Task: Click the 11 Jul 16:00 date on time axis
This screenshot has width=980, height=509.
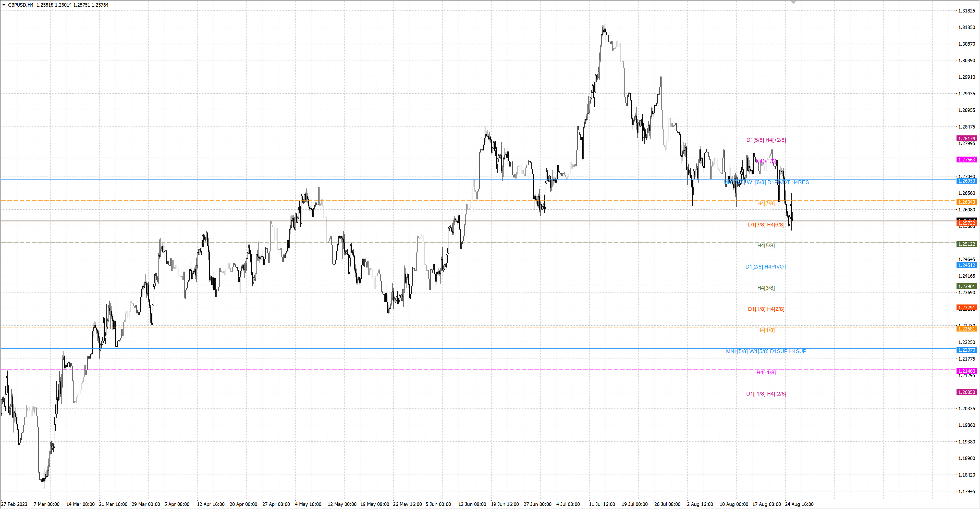Action: 602,504
